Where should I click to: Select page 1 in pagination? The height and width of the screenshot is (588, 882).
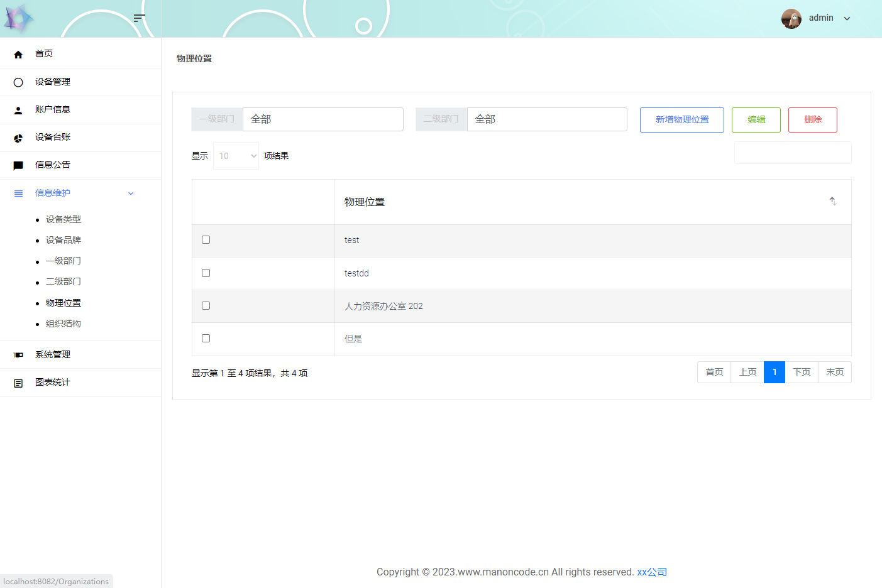click(775, 372)
